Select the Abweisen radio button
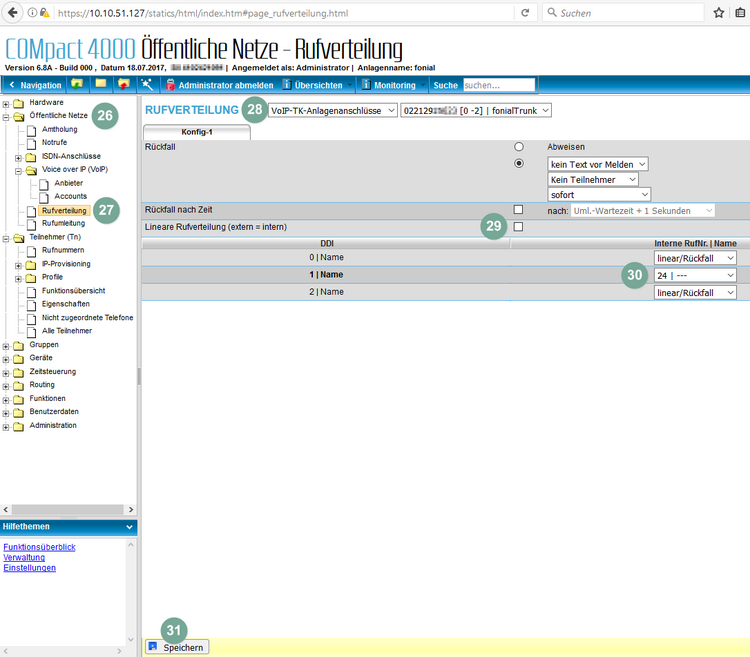Viewport: 750px width, 657px height. pos(518,146)
